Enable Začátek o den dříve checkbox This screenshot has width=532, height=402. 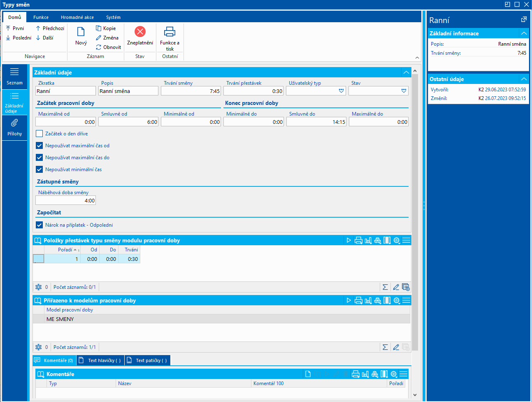coord(39,134)
